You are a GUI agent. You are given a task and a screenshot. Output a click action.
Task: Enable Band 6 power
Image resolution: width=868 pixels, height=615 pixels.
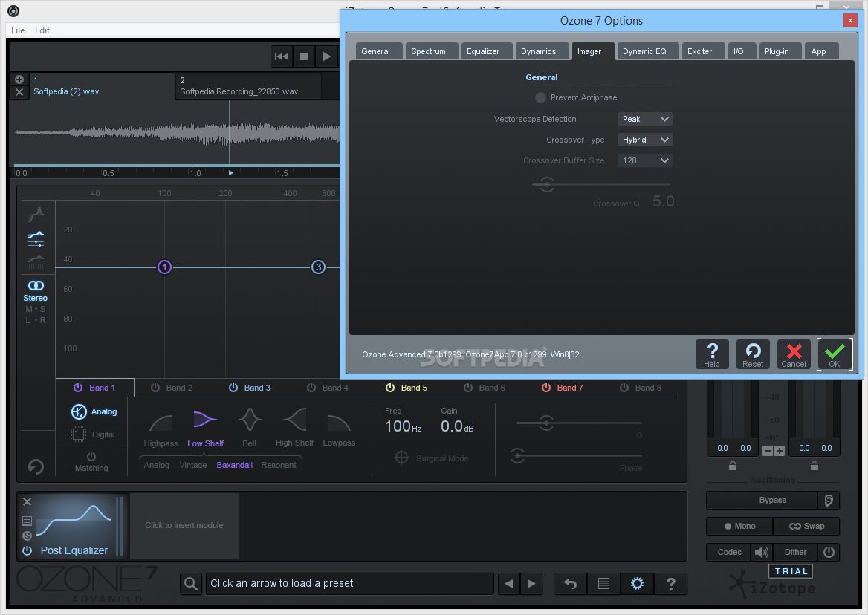pos(467,388)
